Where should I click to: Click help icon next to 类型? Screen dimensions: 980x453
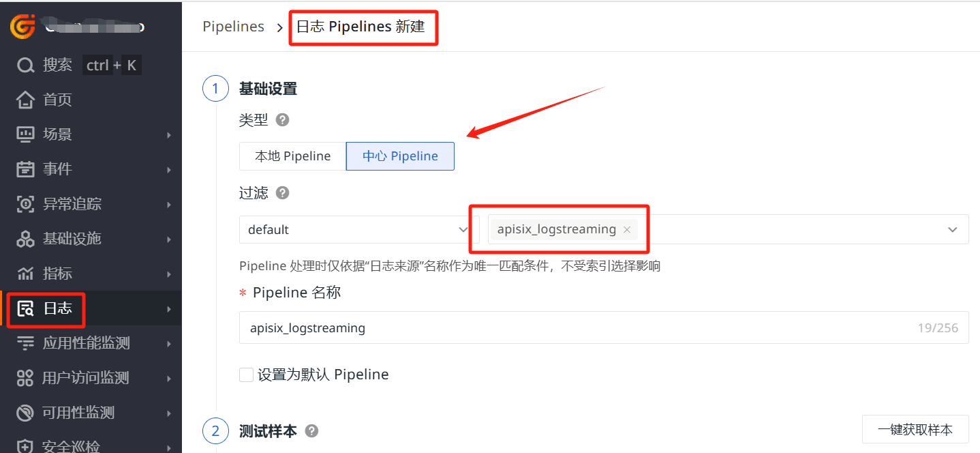[x=282, y=120]
